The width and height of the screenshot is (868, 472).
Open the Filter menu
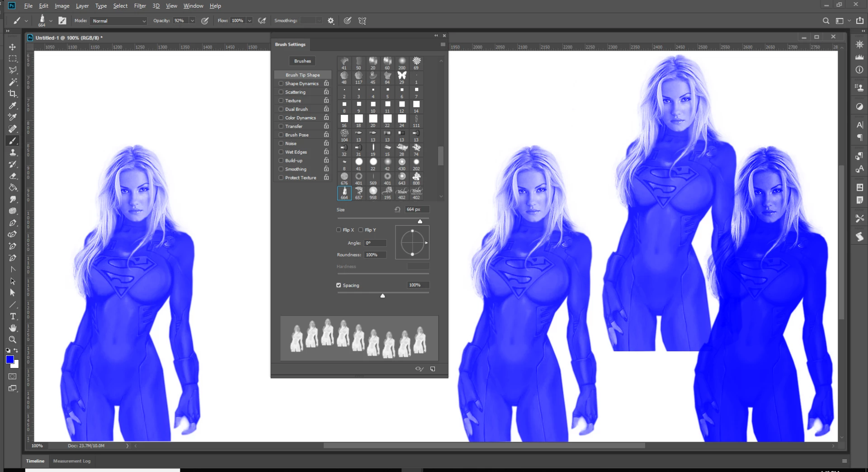click(x=140, y=6)
